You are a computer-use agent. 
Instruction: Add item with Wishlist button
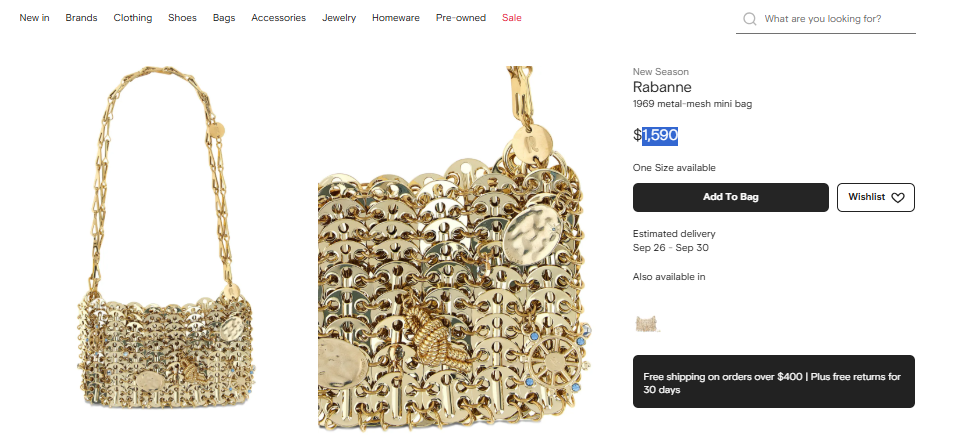click(875, 197)
